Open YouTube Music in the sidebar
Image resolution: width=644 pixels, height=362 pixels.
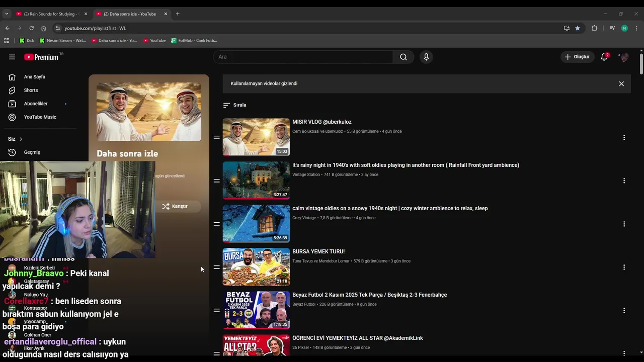point(40,117)
